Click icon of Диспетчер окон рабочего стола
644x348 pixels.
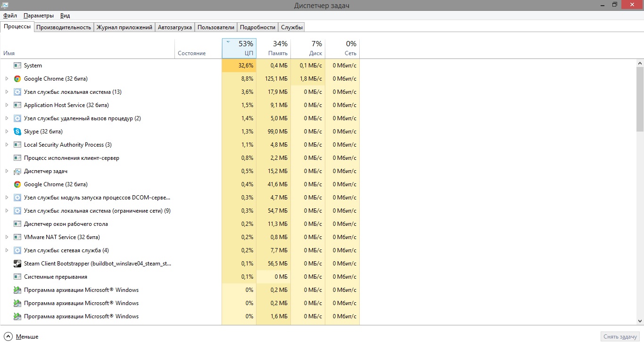click(17, 224)
